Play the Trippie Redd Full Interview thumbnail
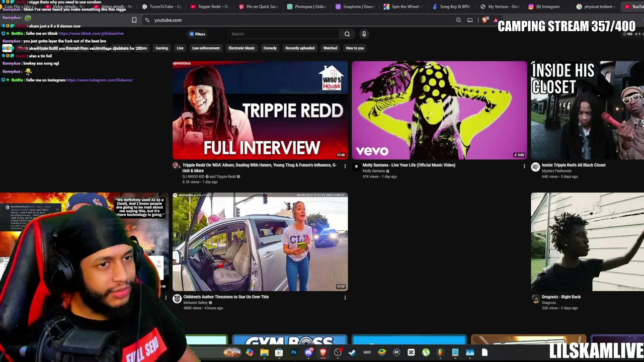The height and width of the screenshot is (362, 644). click(x=260, y=110)
